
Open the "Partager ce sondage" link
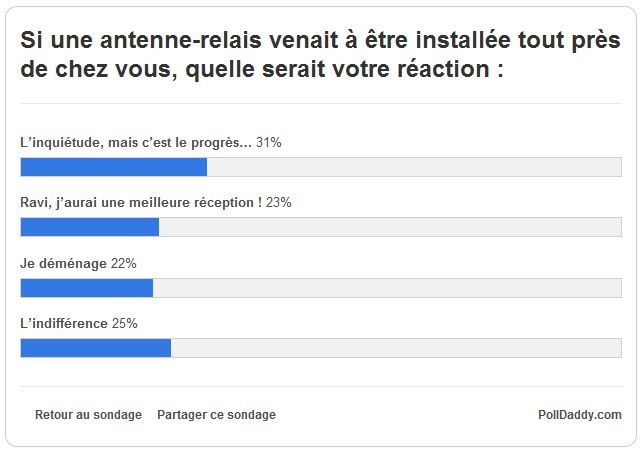click(x=216, y=415)
